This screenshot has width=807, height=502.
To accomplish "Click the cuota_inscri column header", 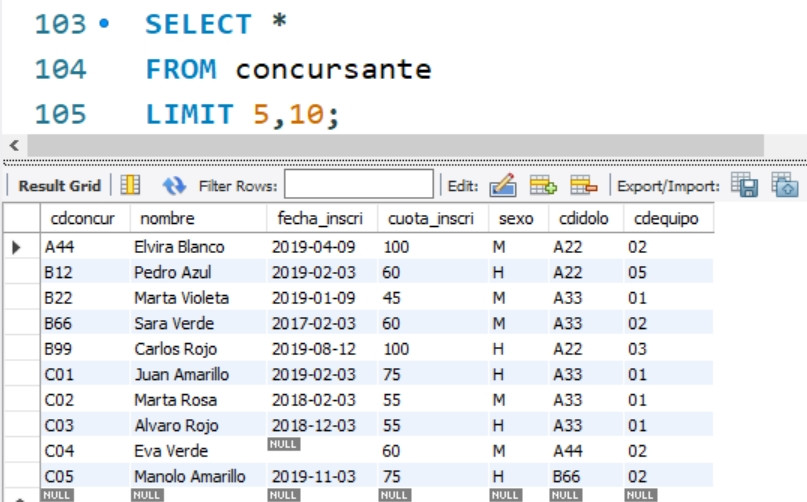I will coord(431,219).
